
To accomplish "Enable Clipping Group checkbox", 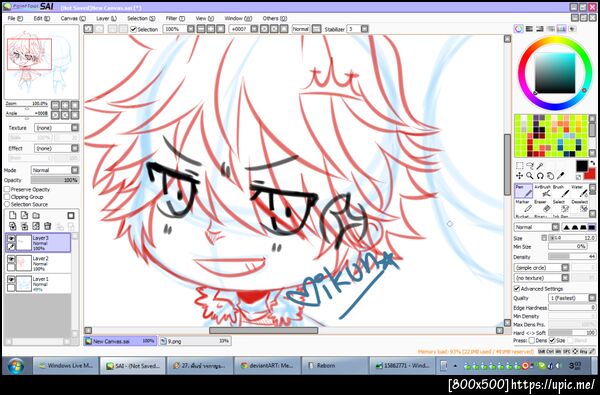I will (7, 197).
